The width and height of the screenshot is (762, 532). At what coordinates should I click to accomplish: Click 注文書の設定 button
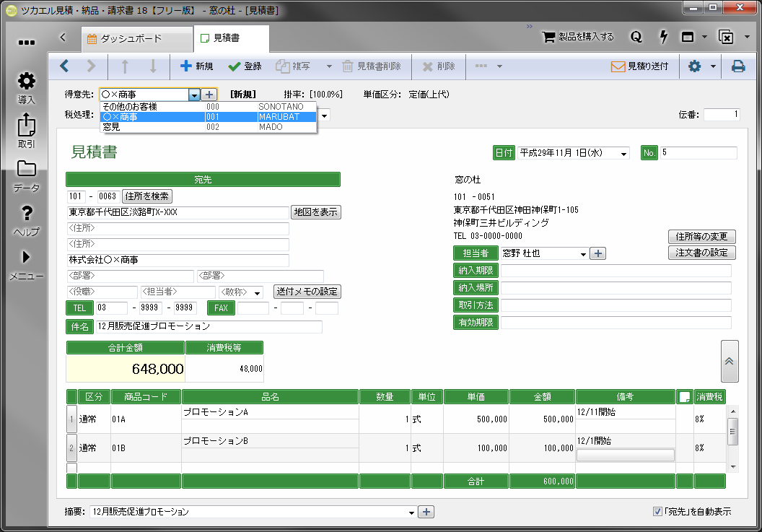click(701, 253)
